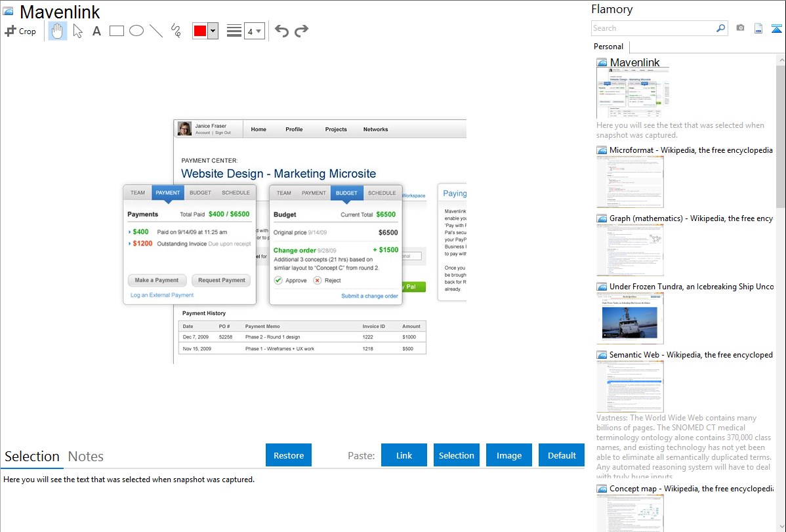This screenshot has width=786, height=532.
Task: Click the search magnifier icon
Action: tap(720, 28)
